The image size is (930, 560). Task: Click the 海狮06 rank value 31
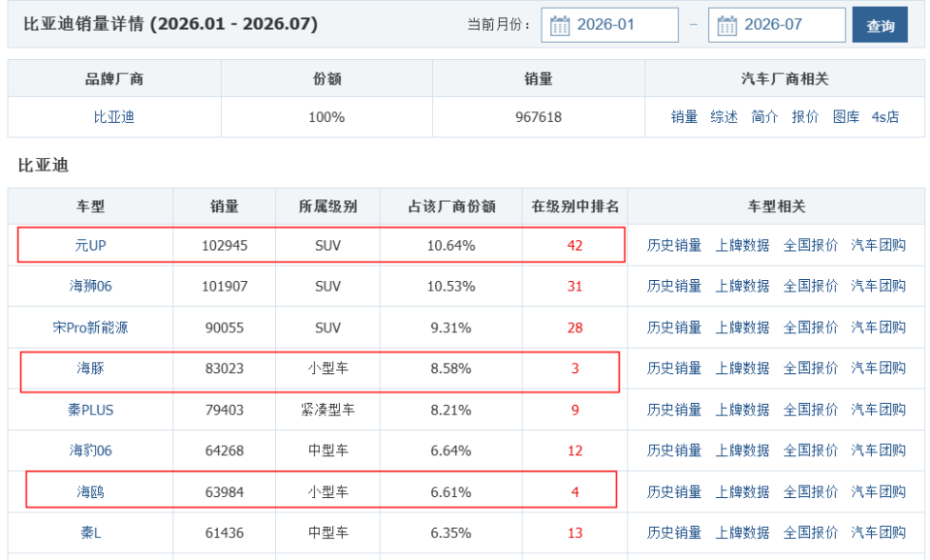tap(574, 287)
